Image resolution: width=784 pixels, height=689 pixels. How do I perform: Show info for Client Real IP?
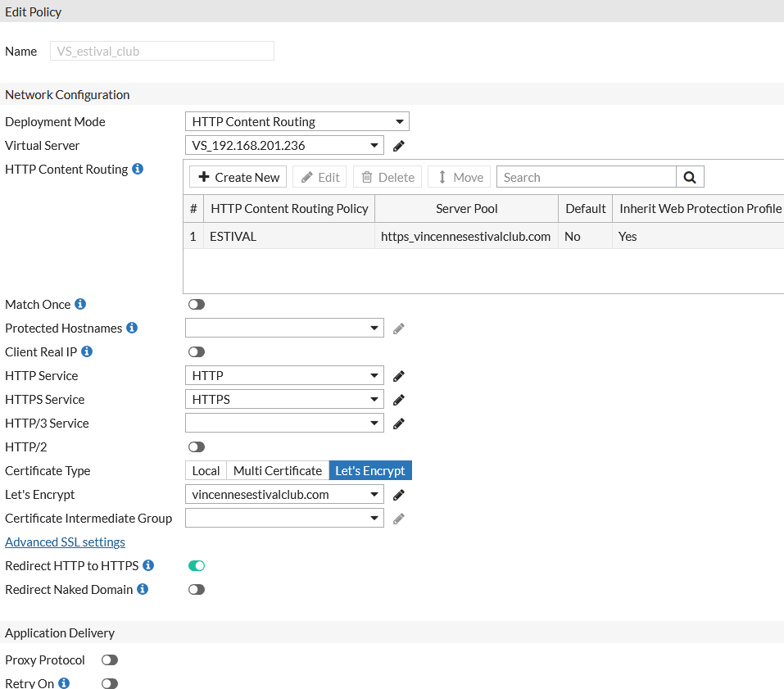click(87, 351)
